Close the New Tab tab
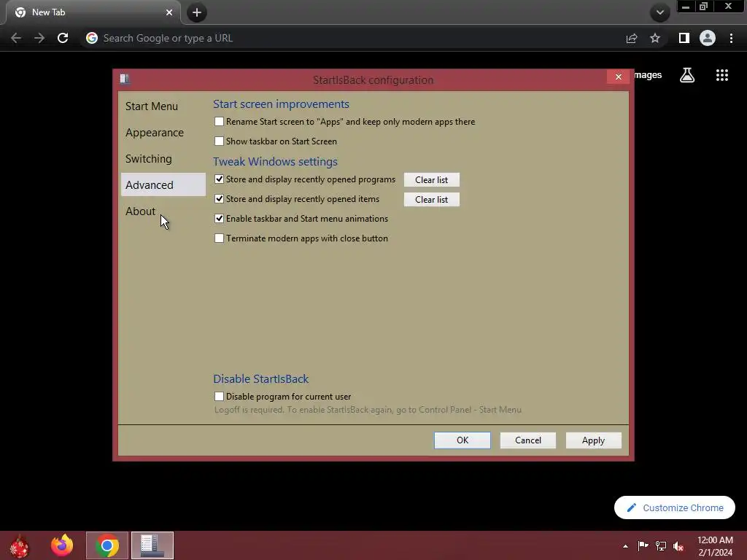 coord(169,12)
